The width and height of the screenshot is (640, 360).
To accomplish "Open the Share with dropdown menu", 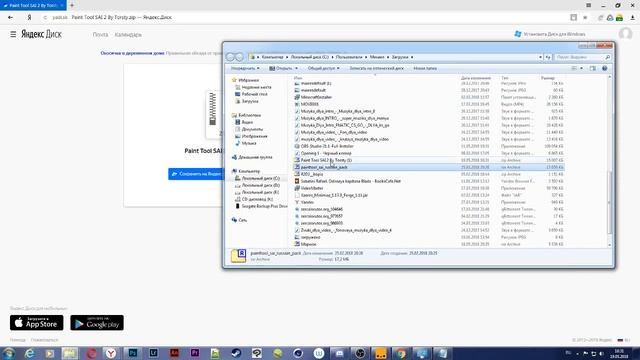I will pos(323,68).
